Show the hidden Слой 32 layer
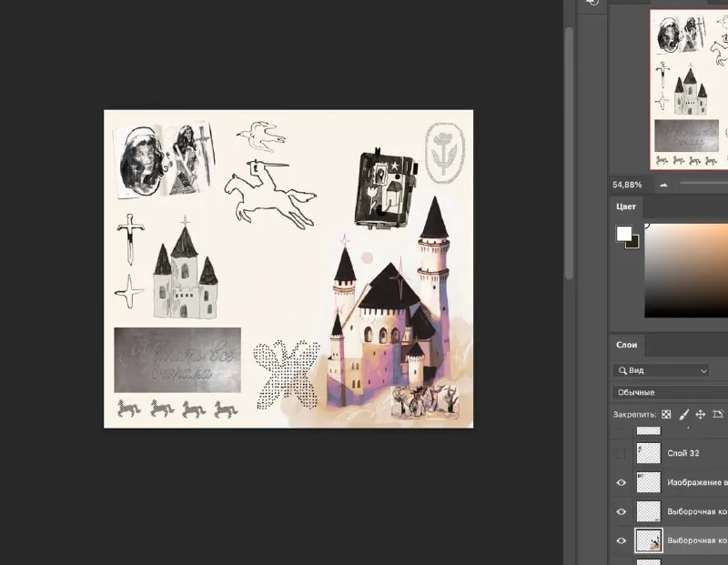This screenshot has width=728, height=565. (x=621, y=453)
